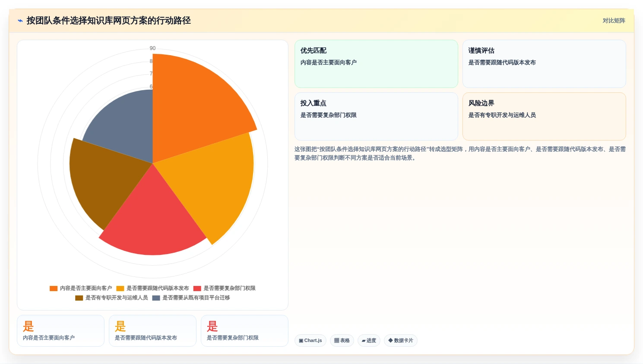Click the 数据卡片 tag chip
643x364 pixels.
point(401,341)
